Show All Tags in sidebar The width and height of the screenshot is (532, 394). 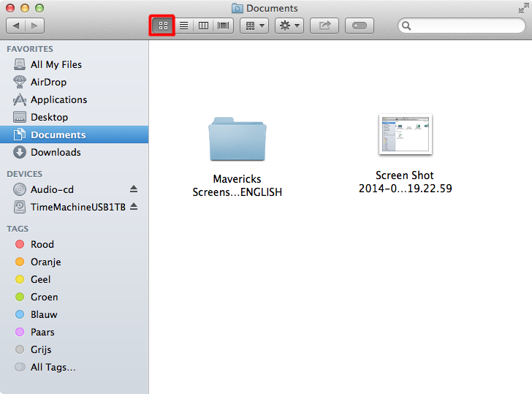pyautogui.click(x=74, y=367)
